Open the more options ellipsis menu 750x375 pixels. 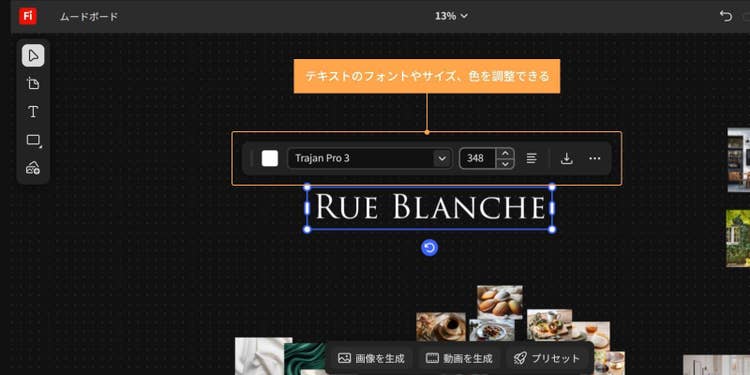click(595, 158)
